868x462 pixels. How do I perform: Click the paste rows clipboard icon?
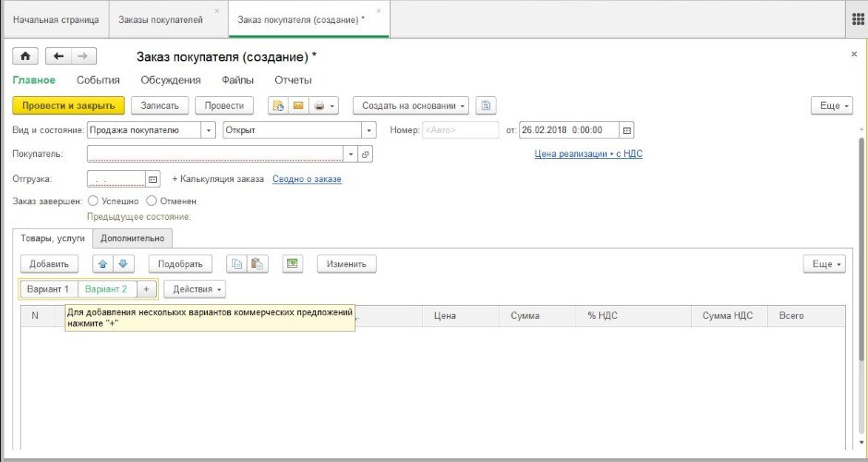click(x=259, y=264)
